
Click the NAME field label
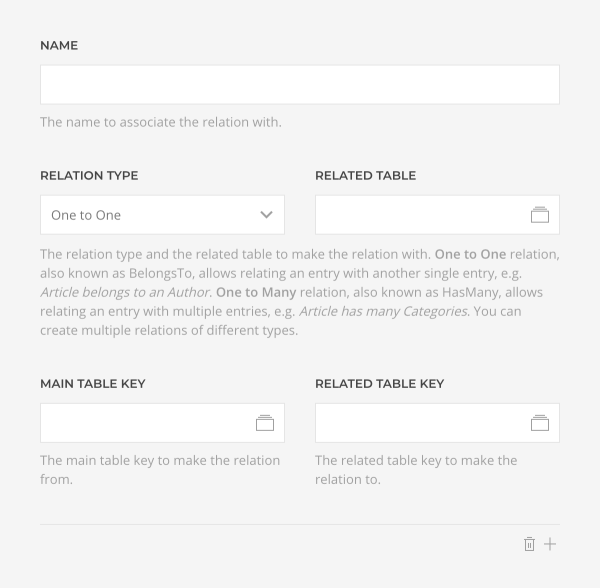coord(59,46)
